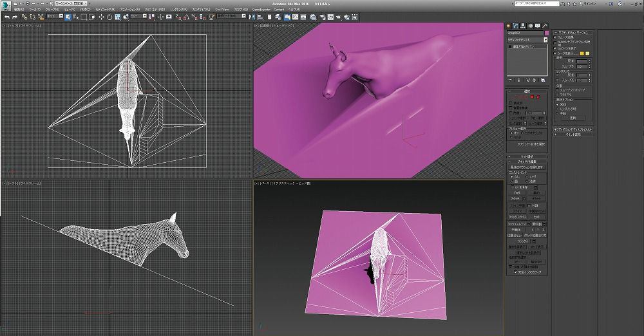
Task: Select the Bind to Space Warp tool
Action: coord(41,17)
